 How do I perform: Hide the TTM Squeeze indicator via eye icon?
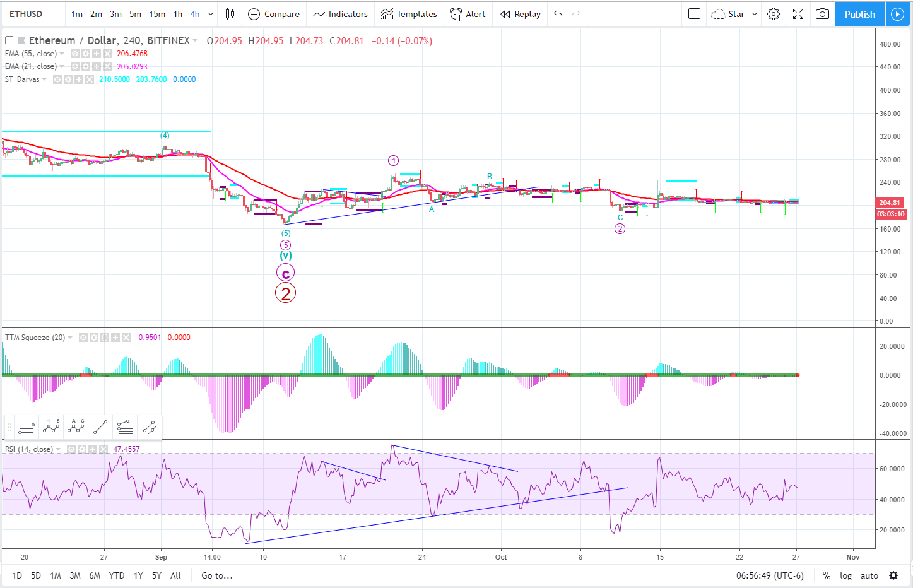(x=83, y=338)
